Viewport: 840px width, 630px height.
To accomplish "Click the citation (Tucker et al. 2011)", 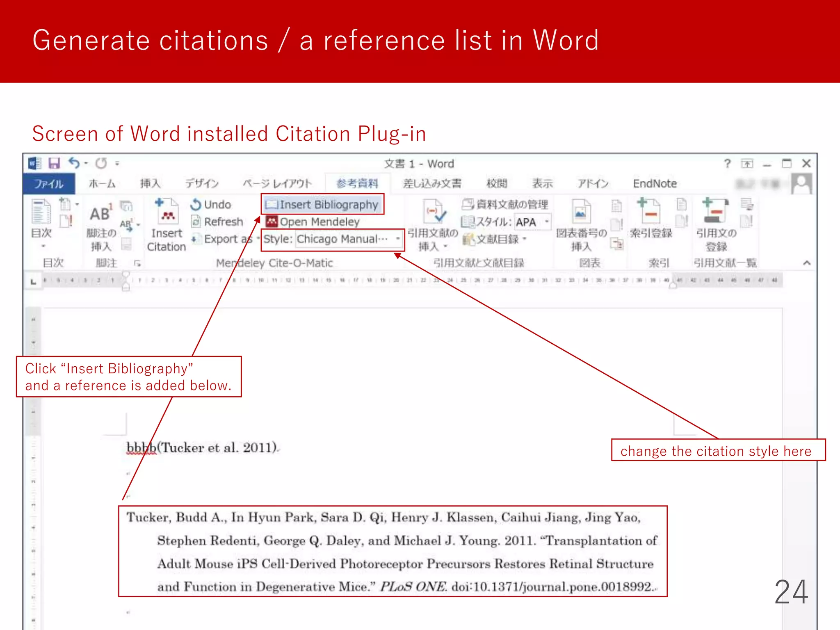I will 218,447.
